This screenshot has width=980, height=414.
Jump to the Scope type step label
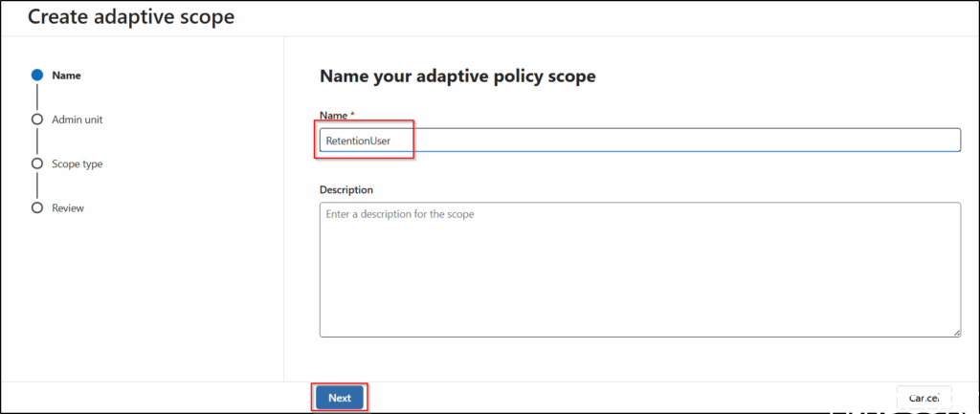click(77, 163)
